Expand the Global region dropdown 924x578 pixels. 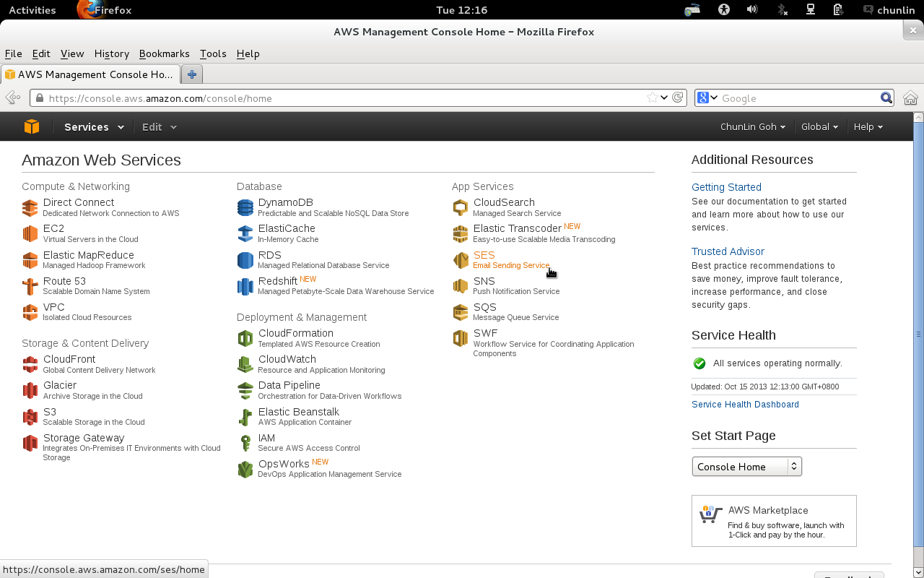819,127
